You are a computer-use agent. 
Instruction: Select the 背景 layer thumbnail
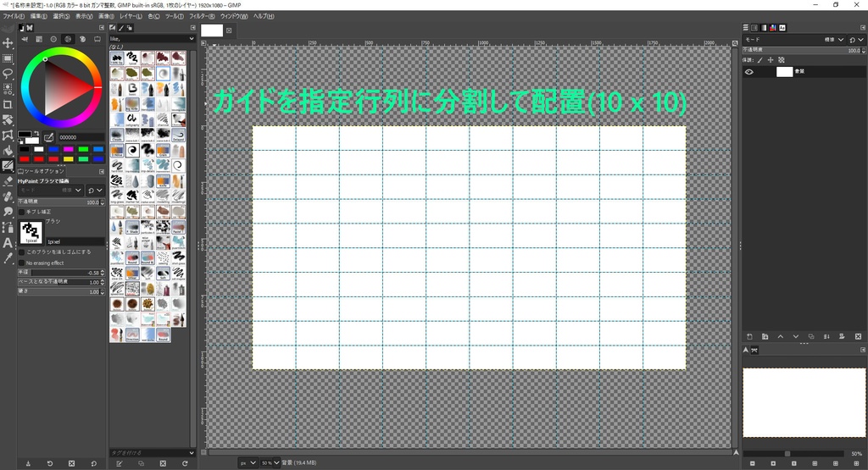point(784,71)
